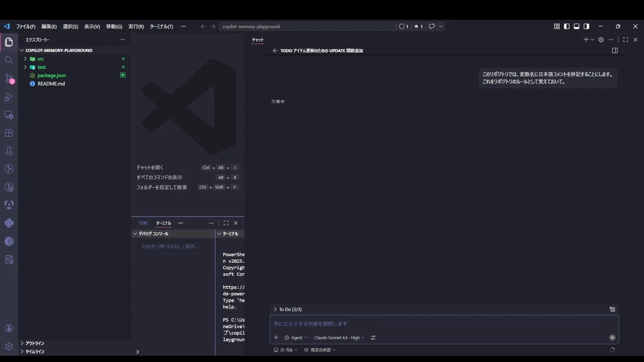Open the configure tools icon
Viewport: 644px width, 362px height.
373,337
